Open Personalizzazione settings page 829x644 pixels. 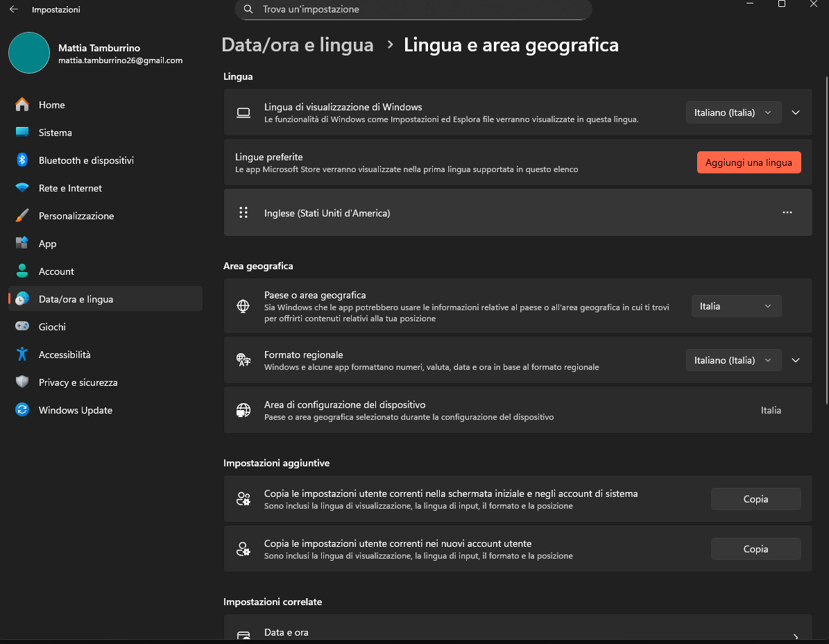point(105,216)
